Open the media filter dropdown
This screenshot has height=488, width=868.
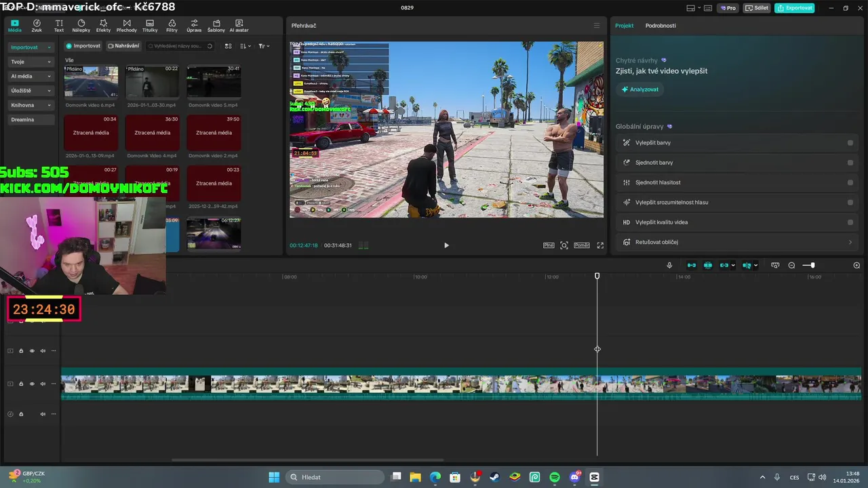point(264,46)
